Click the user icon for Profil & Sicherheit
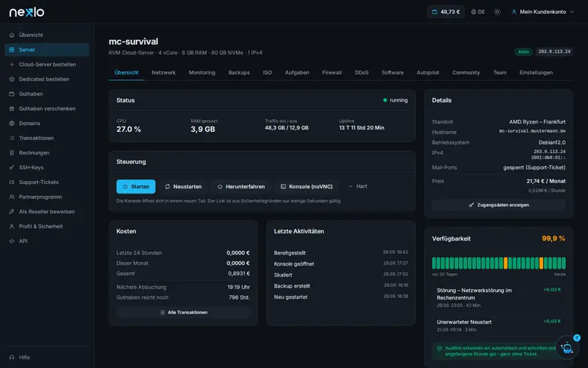Viewport: 588px width, 368px height. coord(12,227)
